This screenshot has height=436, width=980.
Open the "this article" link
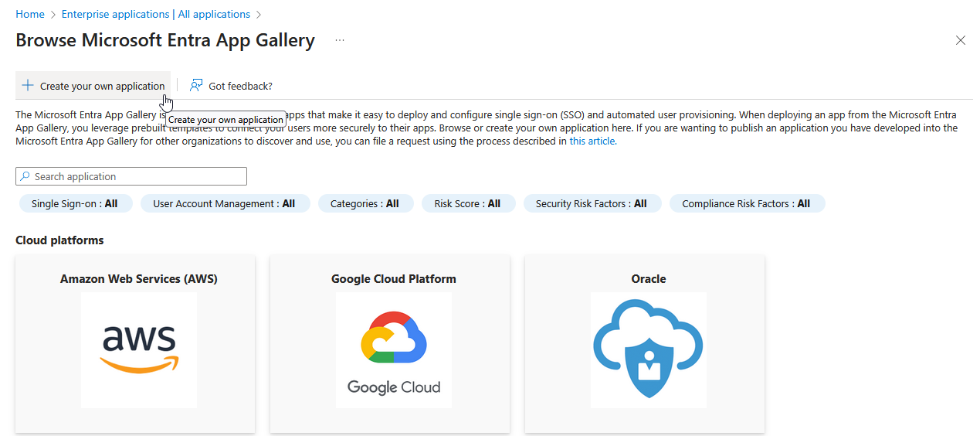(x=592, y=141)
